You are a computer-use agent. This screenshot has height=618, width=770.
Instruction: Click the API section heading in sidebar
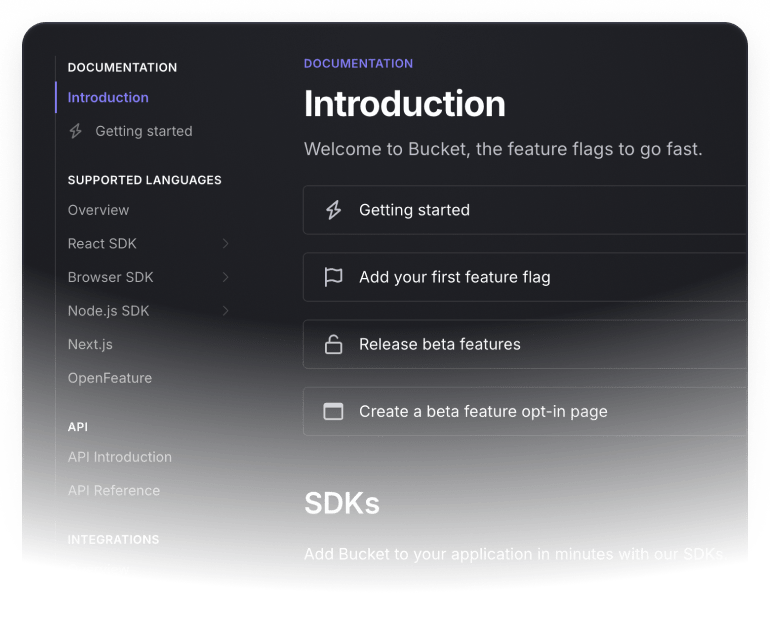point(78,427)
